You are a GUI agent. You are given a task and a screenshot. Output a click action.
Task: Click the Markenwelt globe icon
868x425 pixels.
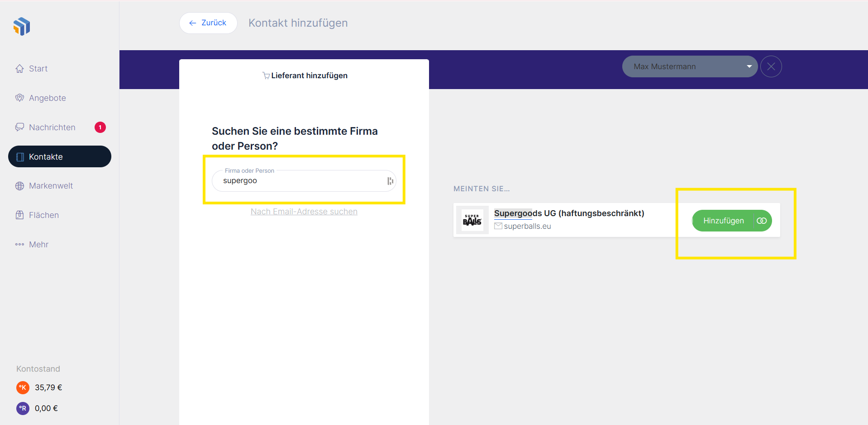[x=19, y=186]
